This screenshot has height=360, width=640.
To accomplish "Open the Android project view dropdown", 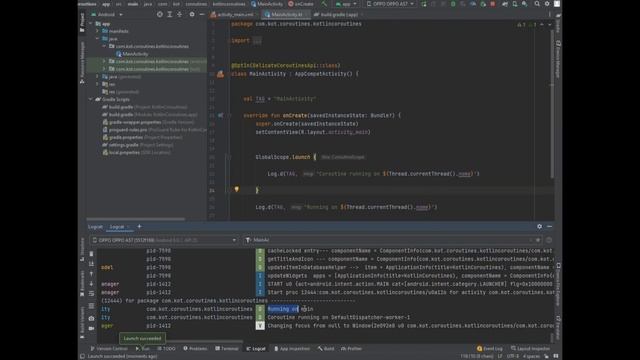I will 107,14.
